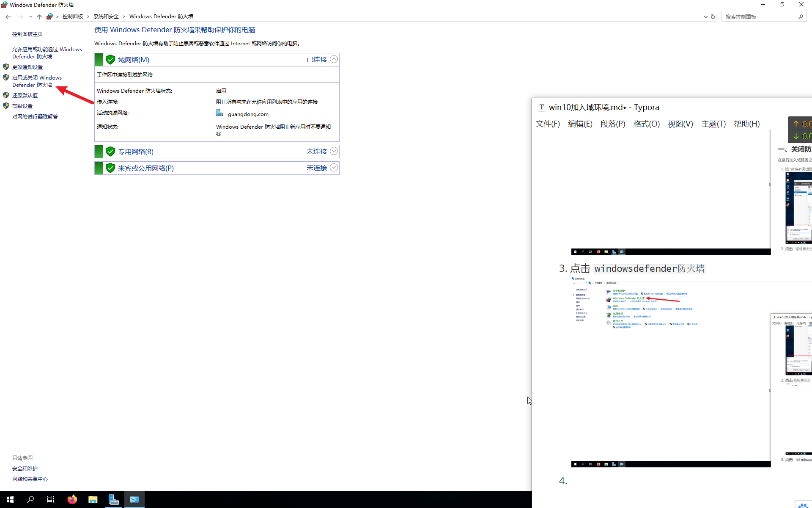Click the 域网络(M) heading
Viewport: 812px width, 508px height.
134,60
